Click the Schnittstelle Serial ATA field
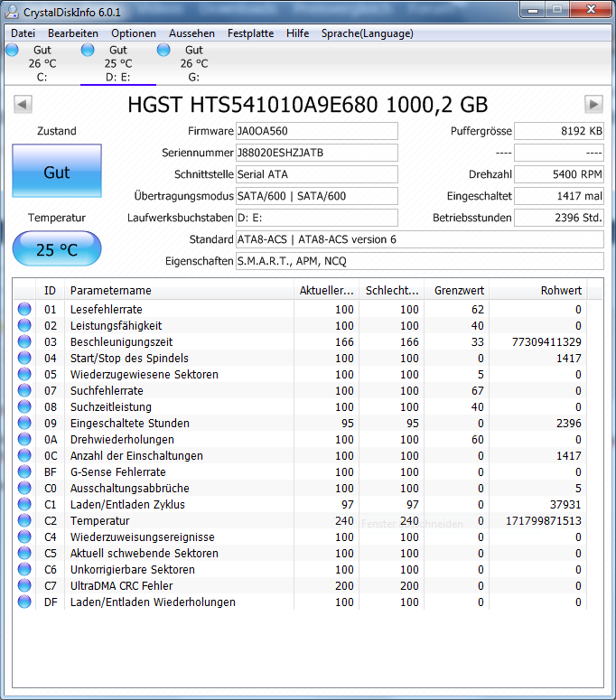The height and width of the screenshot is (700, 616). (x=316, y=174)
